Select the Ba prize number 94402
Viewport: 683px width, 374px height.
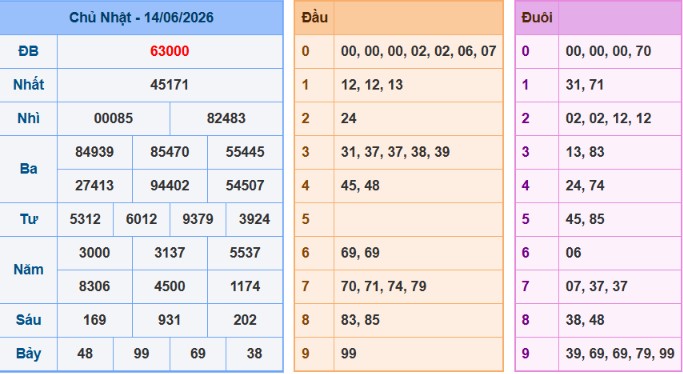pos(169,185)
